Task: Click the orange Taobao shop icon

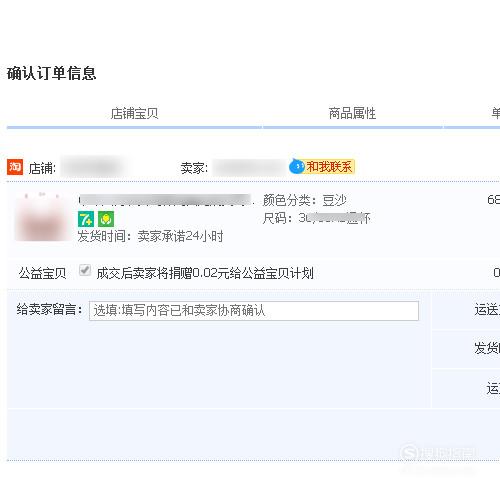Action: (15, 167)
